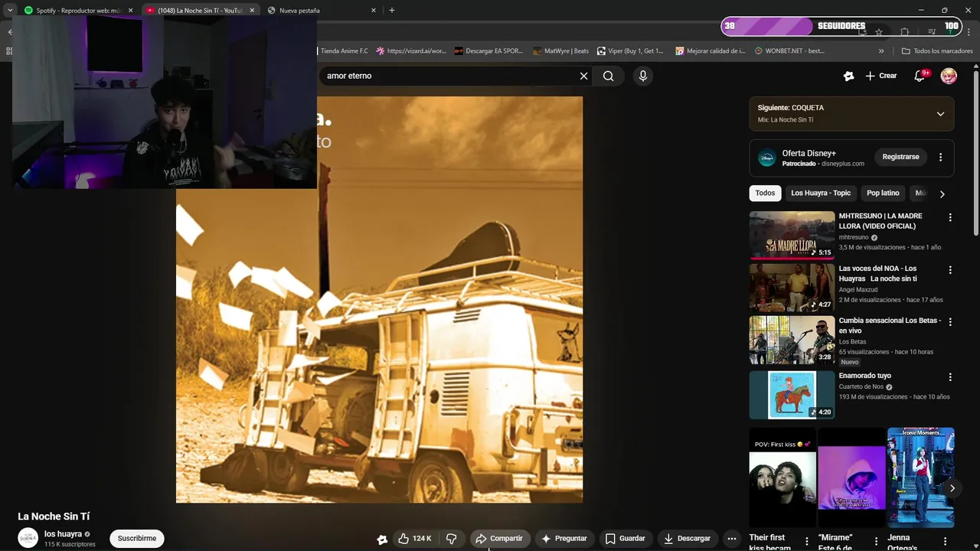980x551 pixels.
Task: Save the video with Guardar
Action: coord(625,538)
